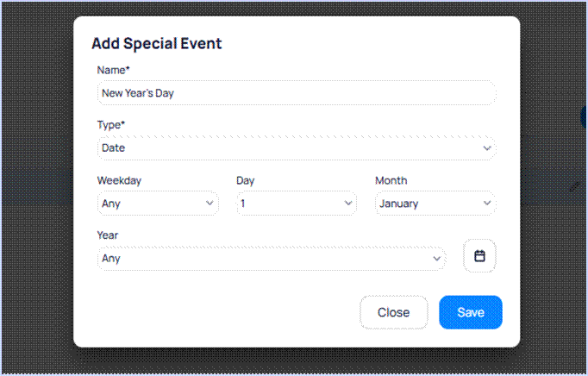
Task: Click the Name field containing New Year's Day
Action: [297, 92]
